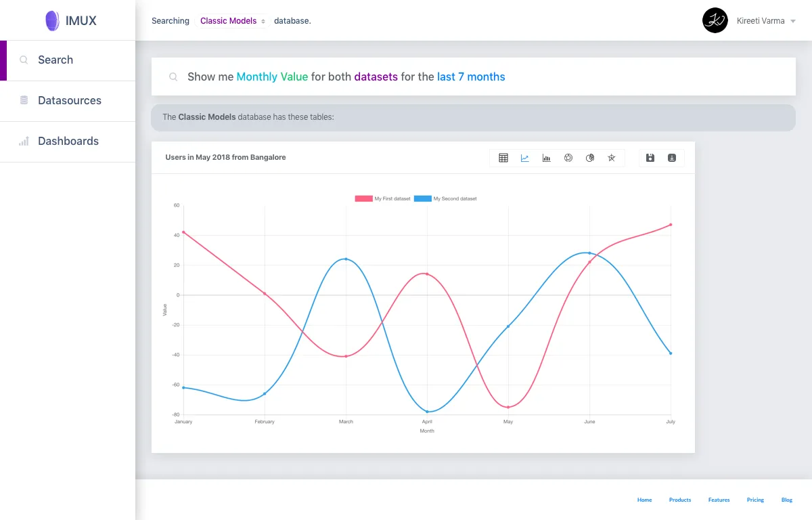Go to Search in the sidebar

68,60
